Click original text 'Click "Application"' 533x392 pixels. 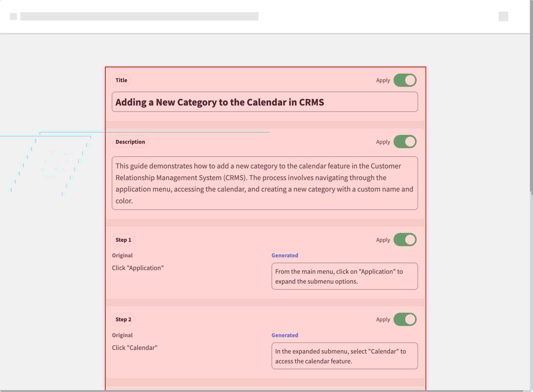click(137, 268)
